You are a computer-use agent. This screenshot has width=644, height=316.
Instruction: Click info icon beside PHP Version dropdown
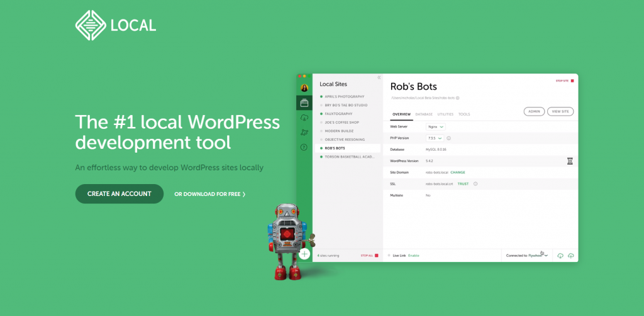[x=448, y=138]
